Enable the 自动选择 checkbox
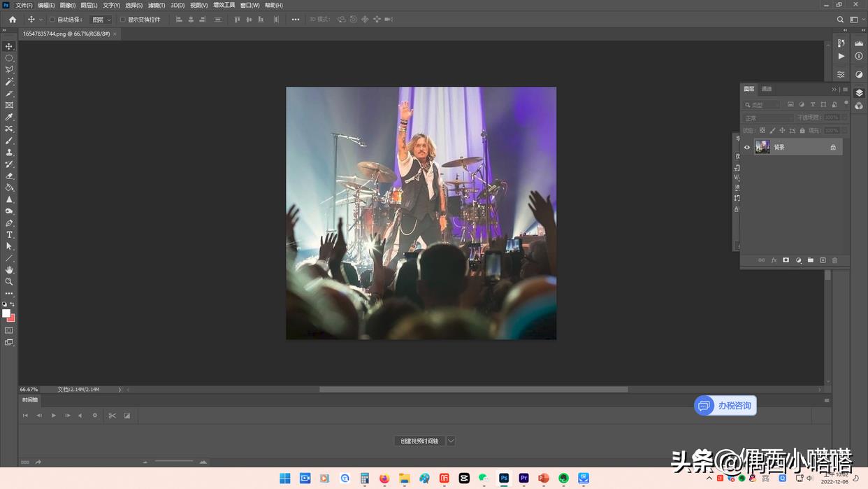 pos(52,20)
